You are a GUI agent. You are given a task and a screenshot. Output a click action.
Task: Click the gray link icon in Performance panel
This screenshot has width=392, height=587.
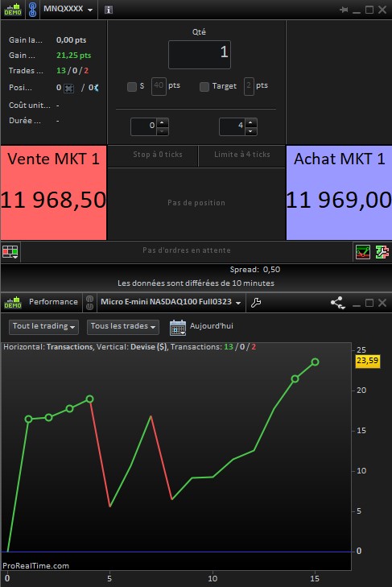pos(90,303)
